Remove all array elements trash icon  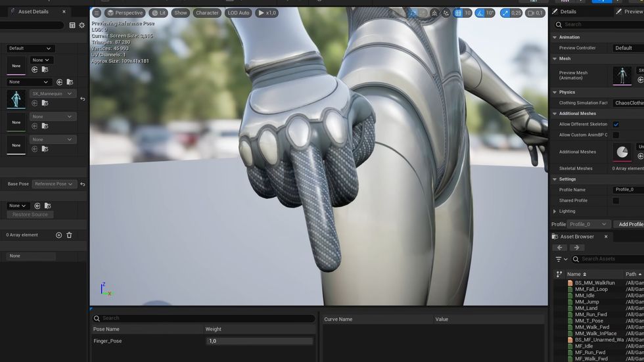coord(69,235)
